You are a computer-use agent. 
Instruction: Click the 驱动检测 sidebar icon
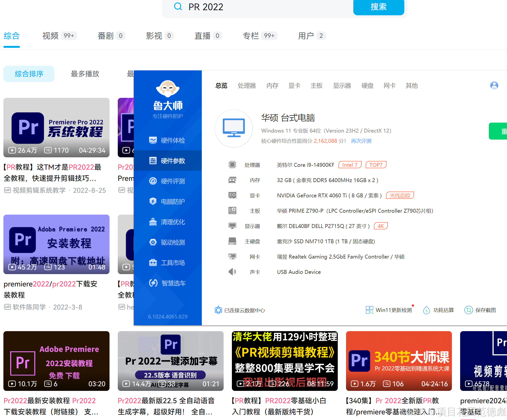point(153,242)
